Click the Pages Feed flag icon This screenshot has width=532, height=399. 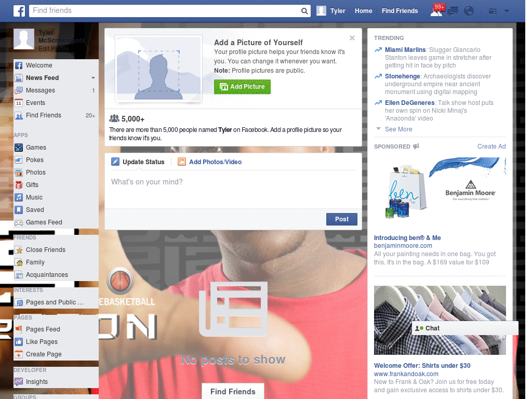(x=19, y=329)
